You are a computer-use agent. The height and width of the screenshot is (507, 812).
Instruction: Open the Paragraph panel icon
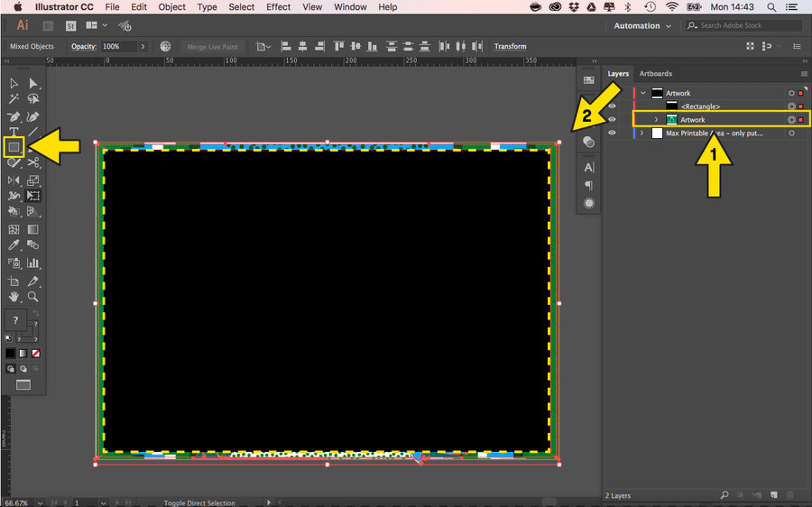click(589, 186)
